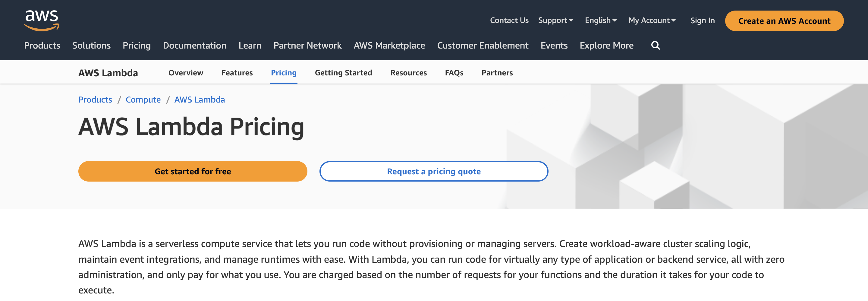
Task: Switch to the Overview tab
Action: coord(186,73)
